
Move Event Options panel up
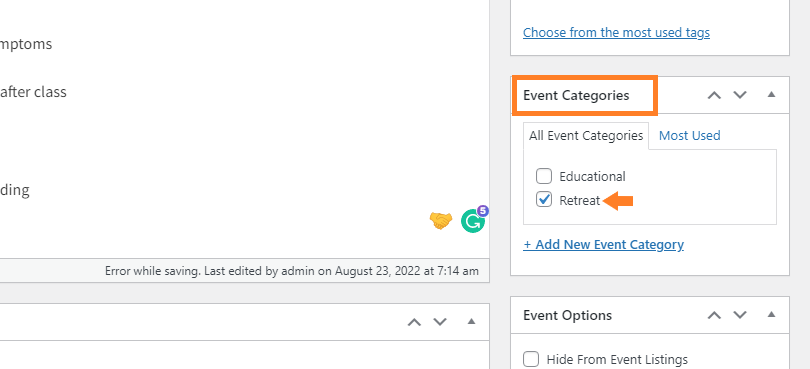point(714,315)
